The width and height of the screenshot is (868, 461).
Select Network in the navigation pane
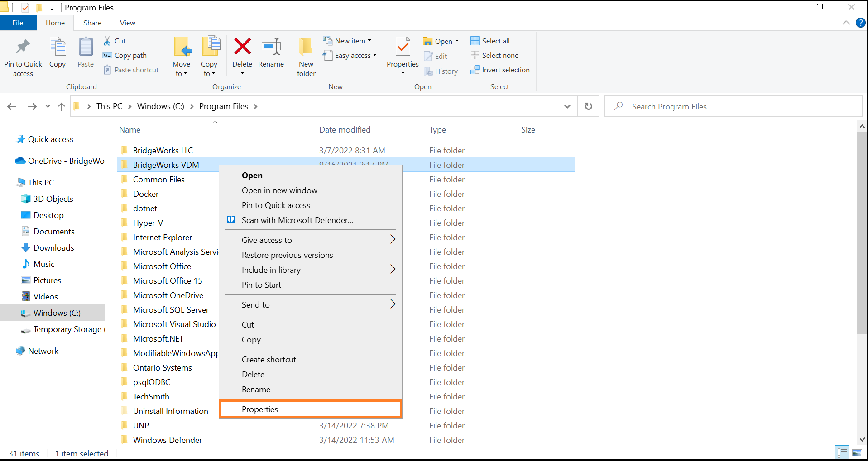coord(43,351)
